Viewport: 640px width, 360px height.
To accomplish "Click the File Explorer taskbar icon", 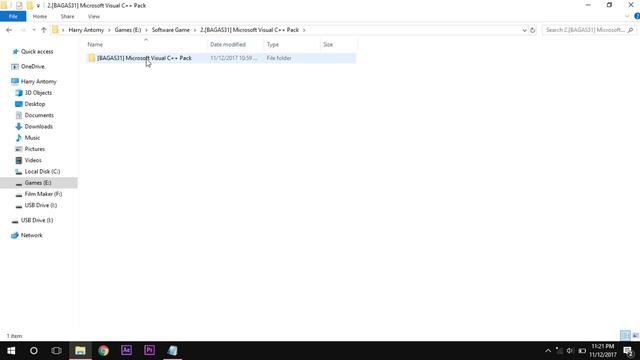I will (x=80, y=351).
